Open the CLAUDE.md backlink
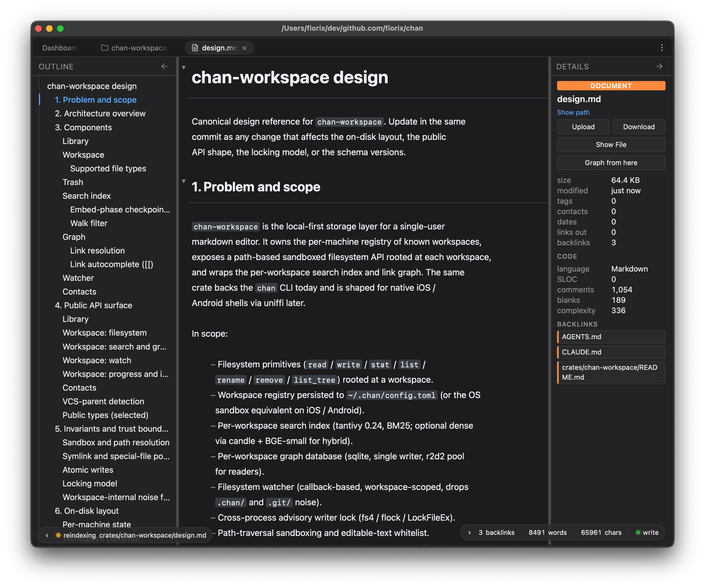This screenshot has width=705, height=588. point(611,352)
